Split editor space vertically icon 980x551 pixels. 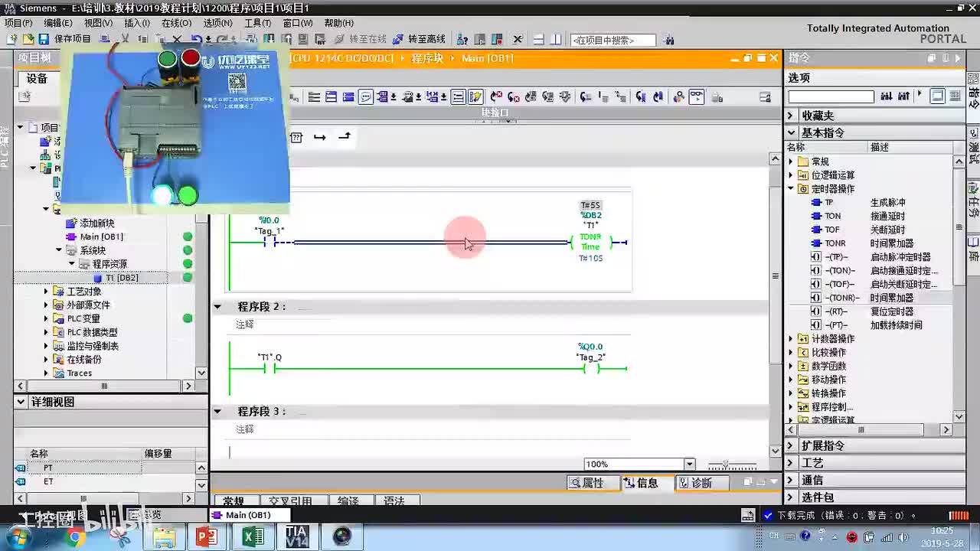tap(555, 39)
